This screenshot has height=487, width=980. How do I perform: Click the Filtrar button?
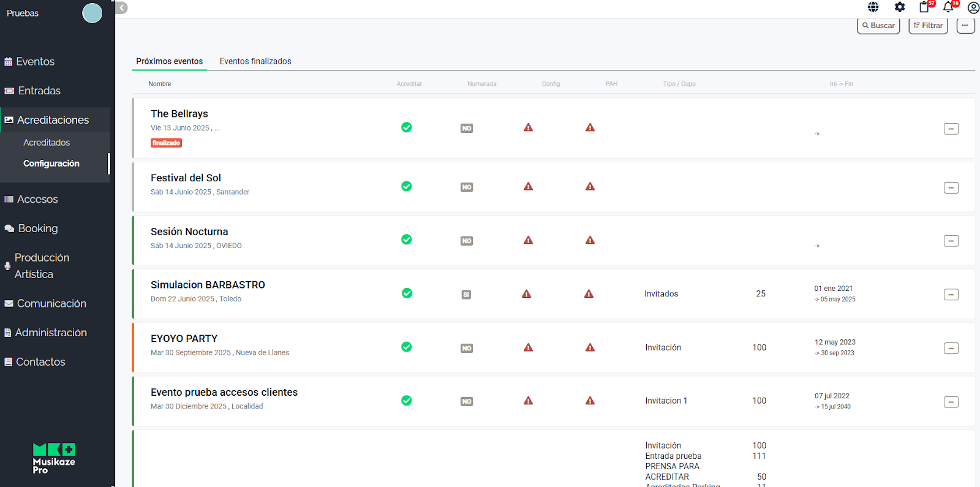[x=928, y=26]
